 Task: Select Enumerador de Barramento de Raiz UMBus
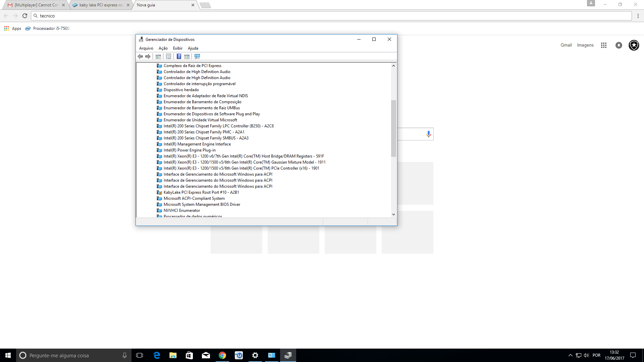202,108
